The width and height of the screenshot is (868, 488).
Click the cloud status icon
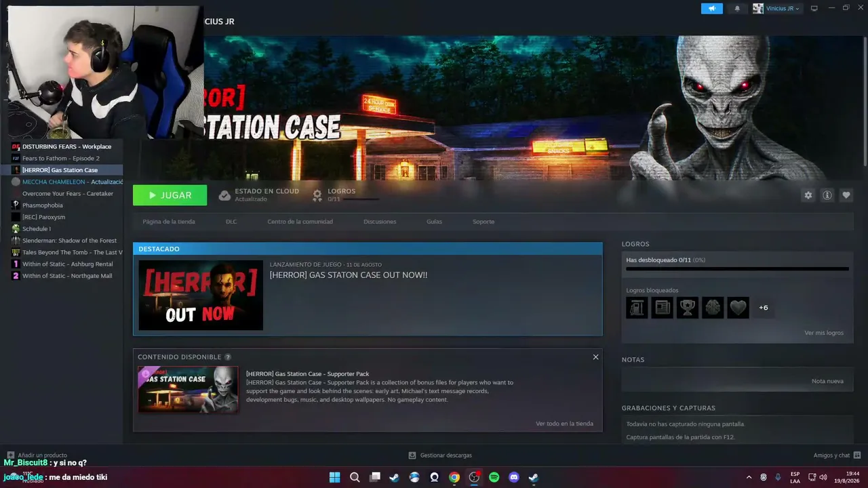tap(224, 195)
